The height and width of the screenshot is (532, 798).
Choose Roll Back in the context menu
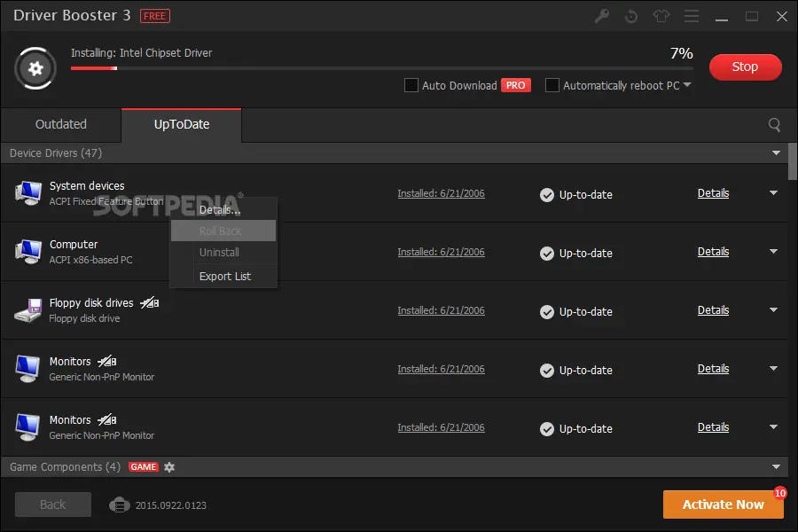point(223,231)
